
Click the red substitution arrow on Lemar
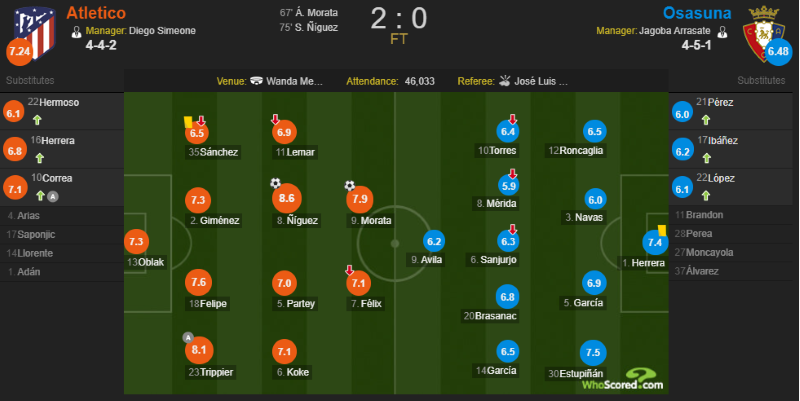coord(275,119)
